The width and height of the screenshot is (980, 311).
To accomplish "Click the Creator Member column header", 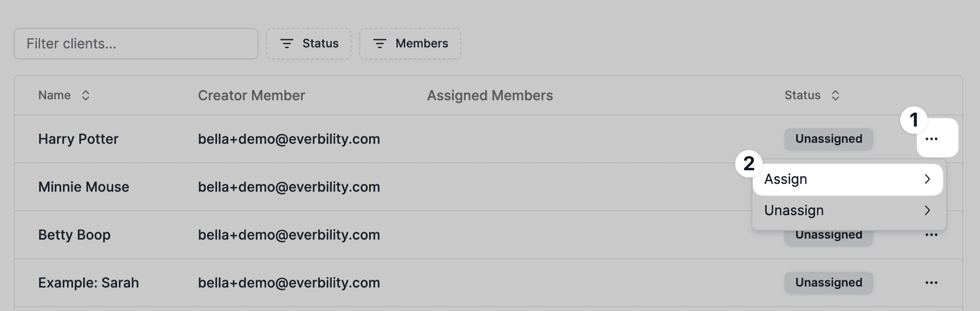I will (x=251, y=95).
